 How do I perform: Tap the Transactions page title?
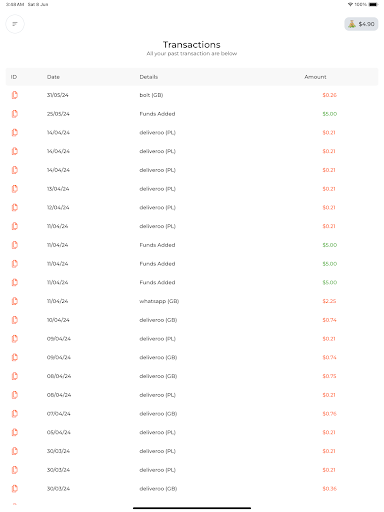coord(192,45)
